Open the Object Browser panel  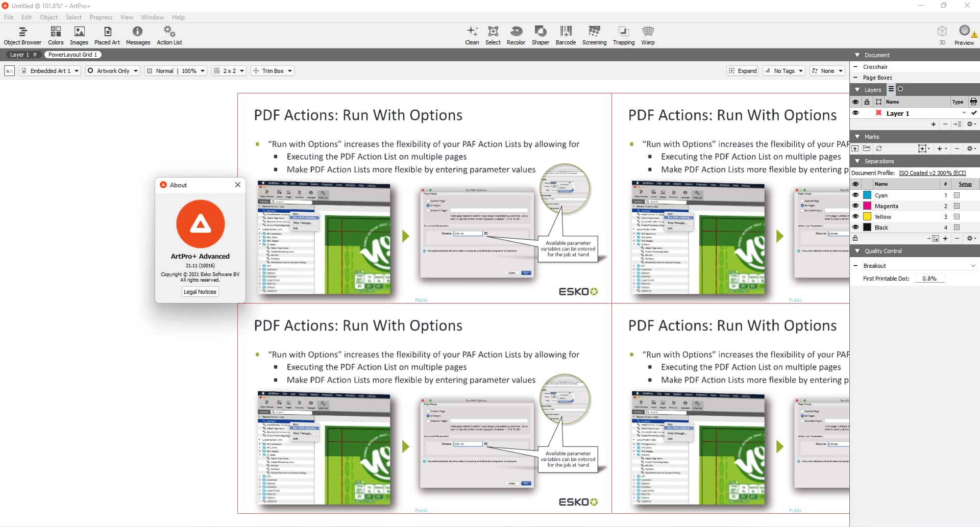[22, 36]
